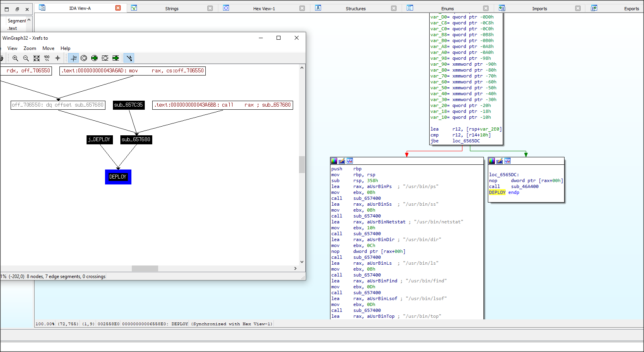Screen dimensions: 644x352
Task: Select the green fisheye circle icon
Action: point(94,58)
